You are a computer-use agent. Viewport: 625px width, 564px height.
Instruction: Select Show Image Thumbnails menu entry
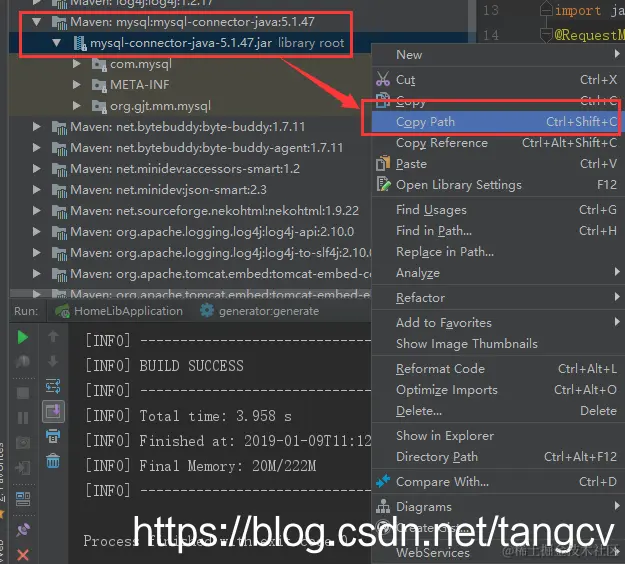[x=498, y=344]
